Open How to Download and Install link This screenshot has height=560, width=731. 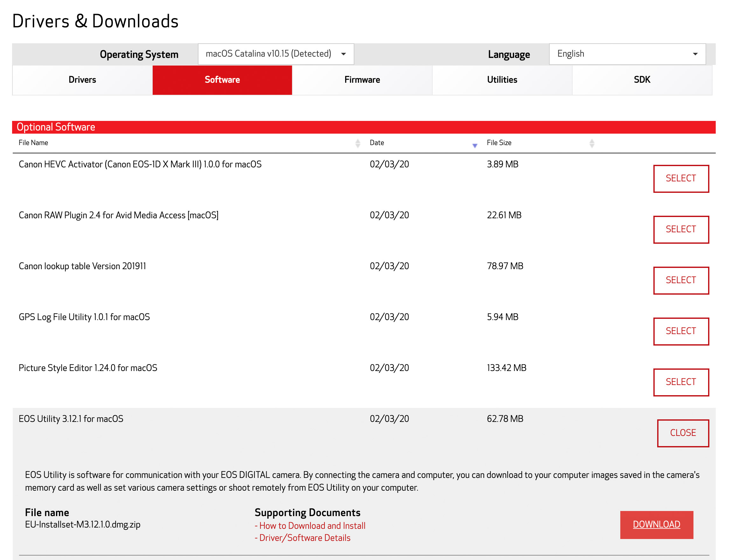312,526
